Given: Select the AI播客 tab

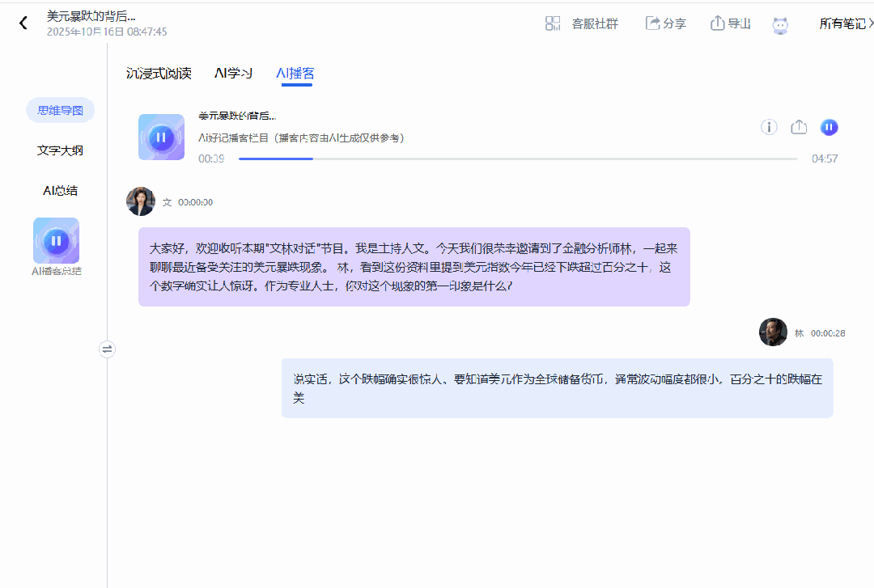Looking at the screenshot, I should click(x=295, y=74).
